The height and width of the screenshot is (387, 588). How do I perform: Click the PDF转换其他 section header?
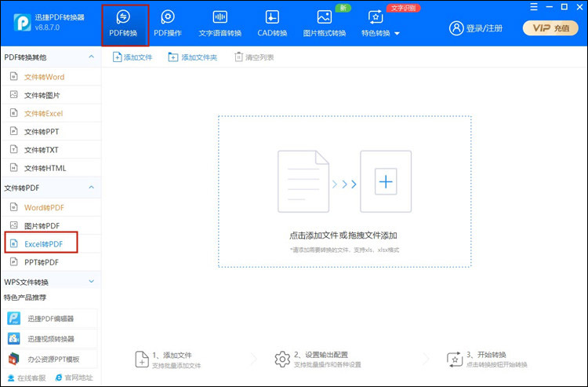[51, 57]
